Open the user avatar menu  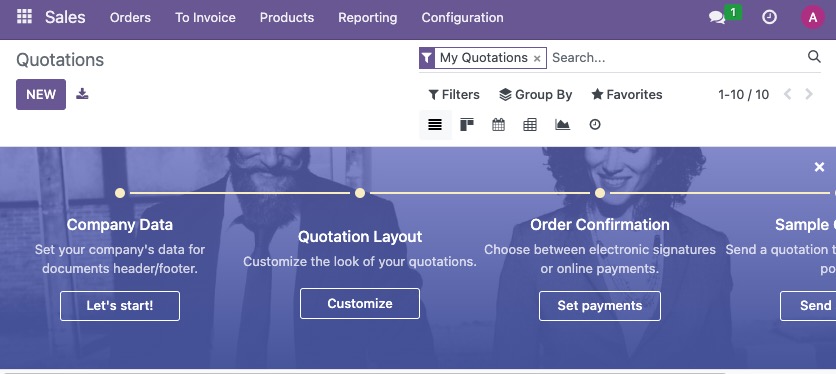(813, 17)
